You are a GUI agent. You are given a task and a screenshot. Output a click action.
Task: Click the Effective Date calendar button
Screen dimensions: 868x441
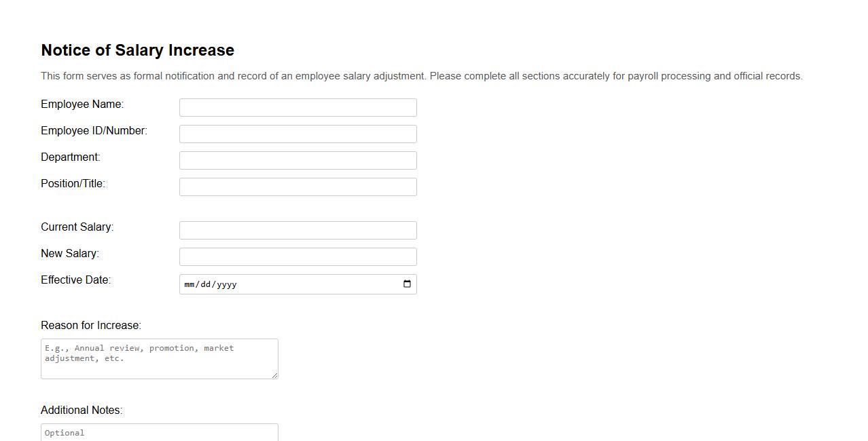407,284
